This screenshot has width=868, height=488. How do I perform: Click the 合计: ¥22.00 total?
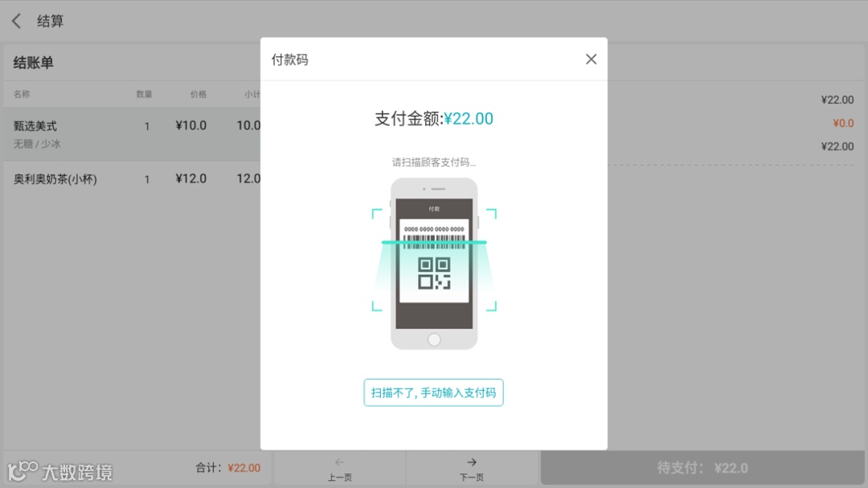[227, 468]
